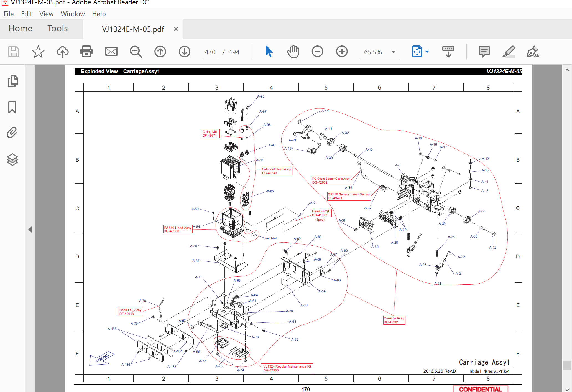Go to previous page arrow
The width and height of the screenshot is (572, 392).
coord(160,52)
